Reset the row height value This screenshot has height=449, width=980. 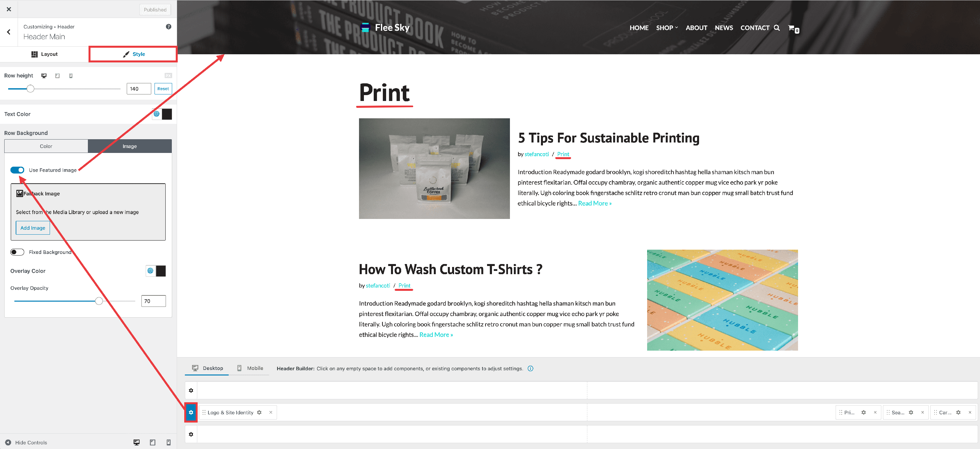[163, 89]
